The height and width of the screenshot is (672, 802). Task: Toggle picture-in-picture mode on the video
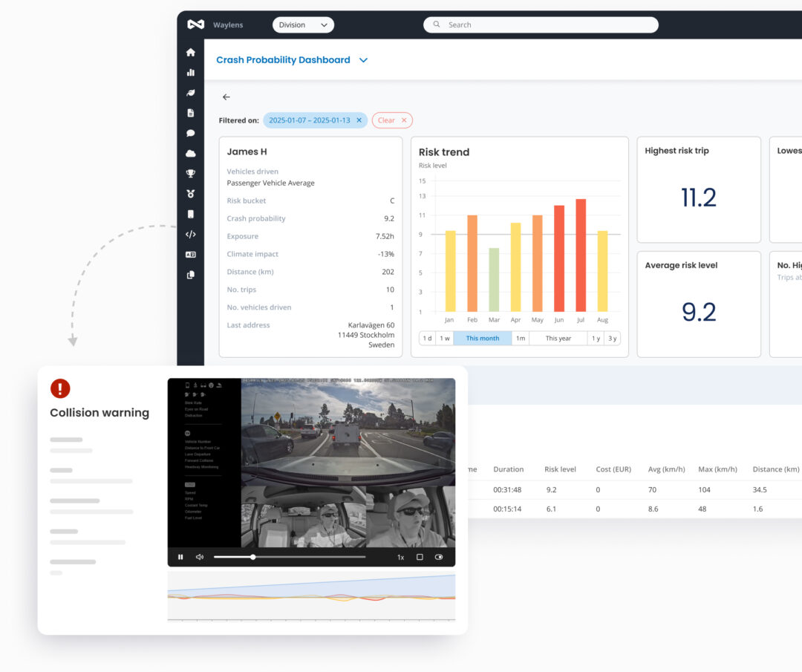tap(439, 556)
